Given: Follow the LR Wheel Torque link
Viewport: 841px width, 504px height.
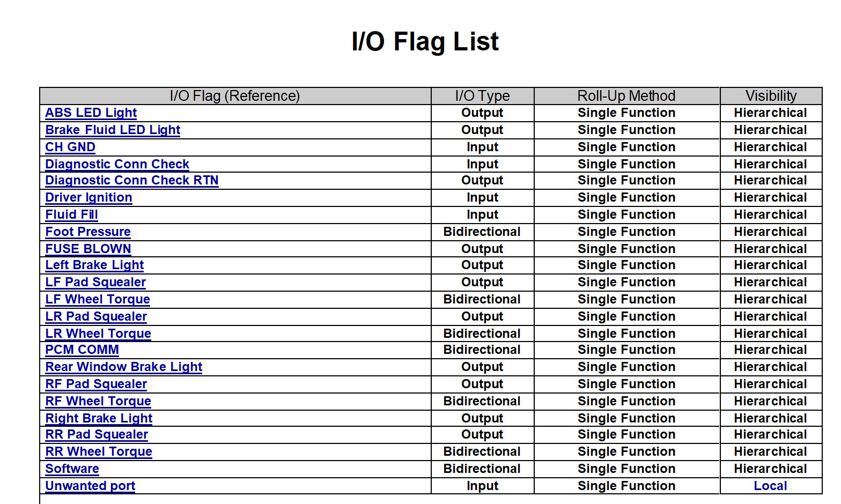Looking at the screenshot, I should (98, 333).
